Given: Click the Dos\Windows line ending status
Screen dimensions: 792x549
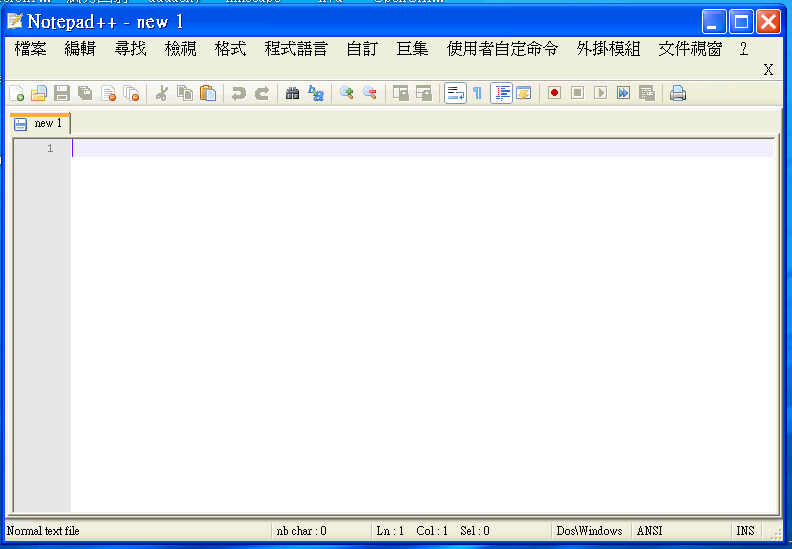Looking at the screenshot, I should (x=589, y=531).
